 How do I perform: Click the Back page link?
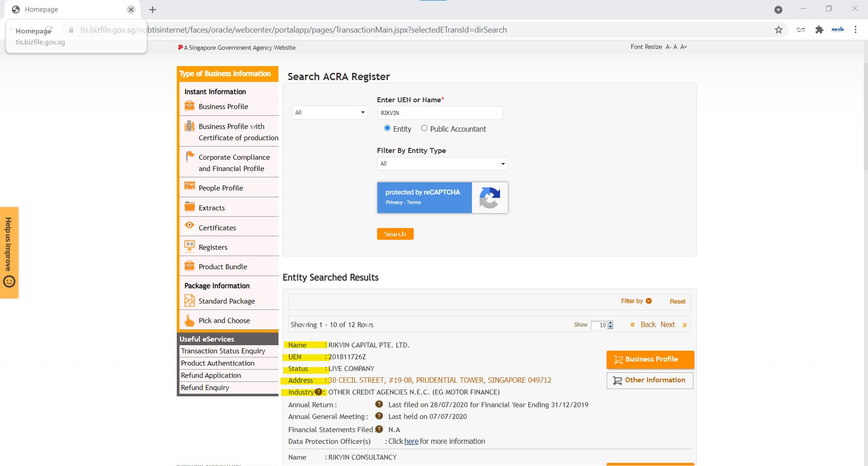coord(648,324)
